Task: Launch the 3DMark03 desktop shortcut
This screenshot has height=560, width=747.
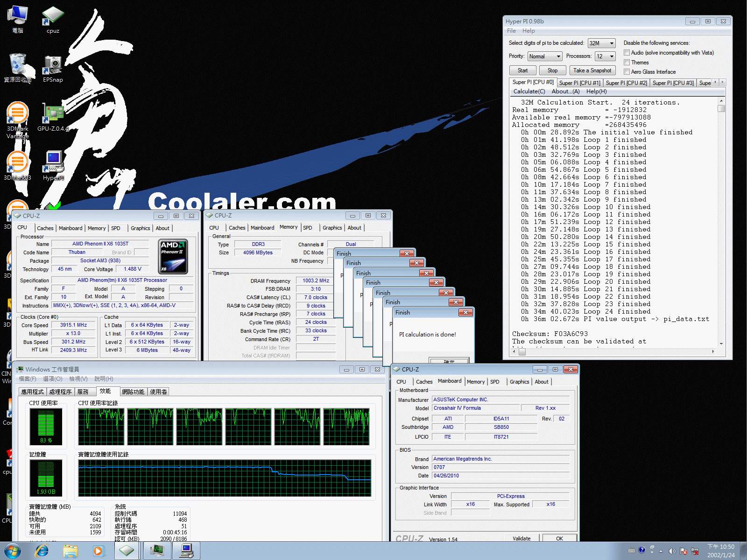Action: tap(18, 166)
